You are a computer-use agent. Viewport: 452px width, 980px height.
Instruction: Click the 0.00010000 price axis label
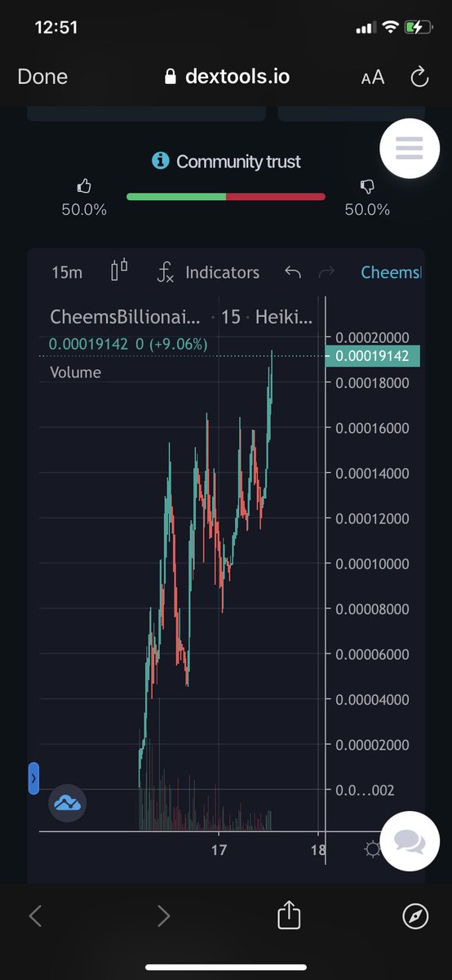[373, 563]
